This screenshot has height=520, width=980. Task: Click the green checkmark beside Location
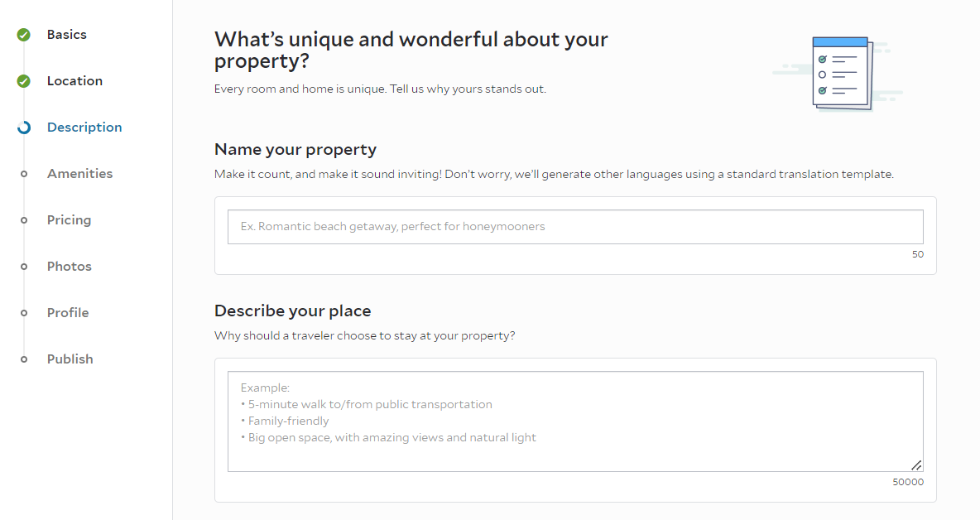click(x=24, y=81)
